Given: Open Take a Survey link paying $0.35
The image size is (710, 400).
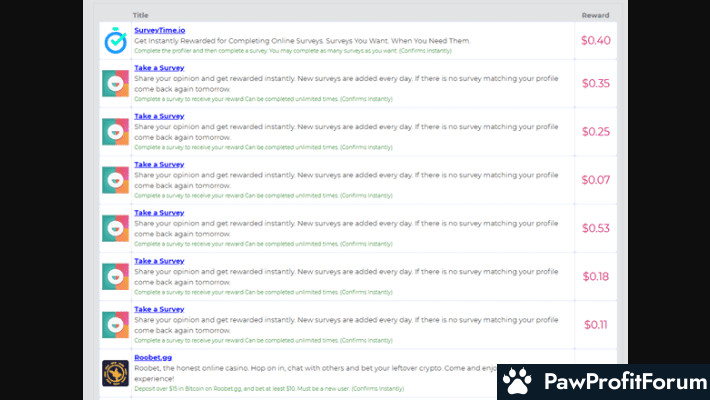Looking at the screenshot, I should pyautogui.click(x=159, y=68).
